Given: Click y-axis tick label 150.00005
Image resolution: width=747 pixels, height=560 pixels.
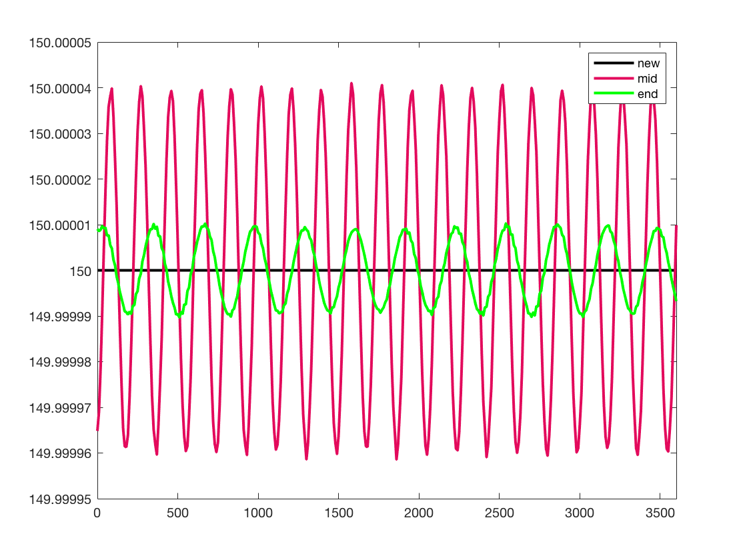Looking at the screenshot, I should pyautogui.click(x=60, y=43).
